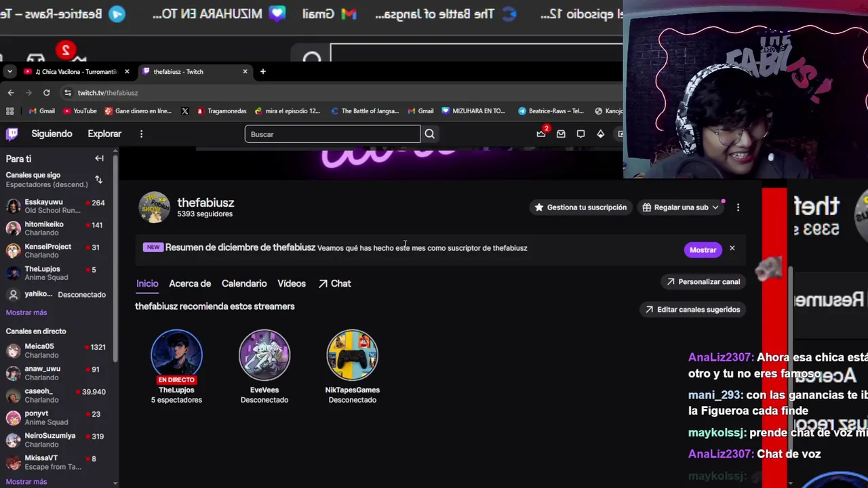Focus the Buscar search field
Image resolution: width=868 pixels, height=488 pixels.
pos(332,134)
